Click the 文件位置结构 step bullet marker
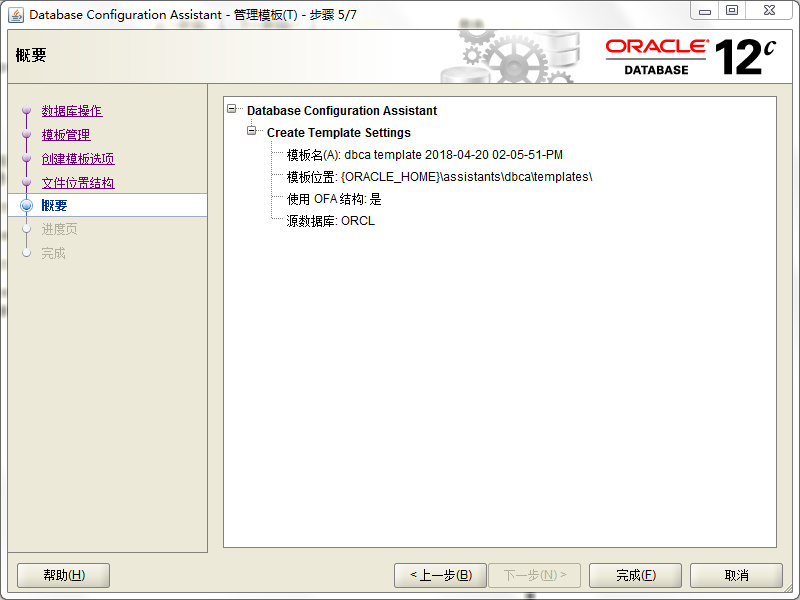800x600 pixels. (27, 182)
